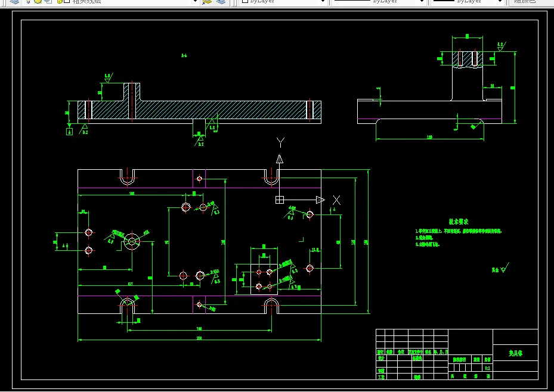Click the Layer Previous icon
554x392 pixels.
coord(221,1)
